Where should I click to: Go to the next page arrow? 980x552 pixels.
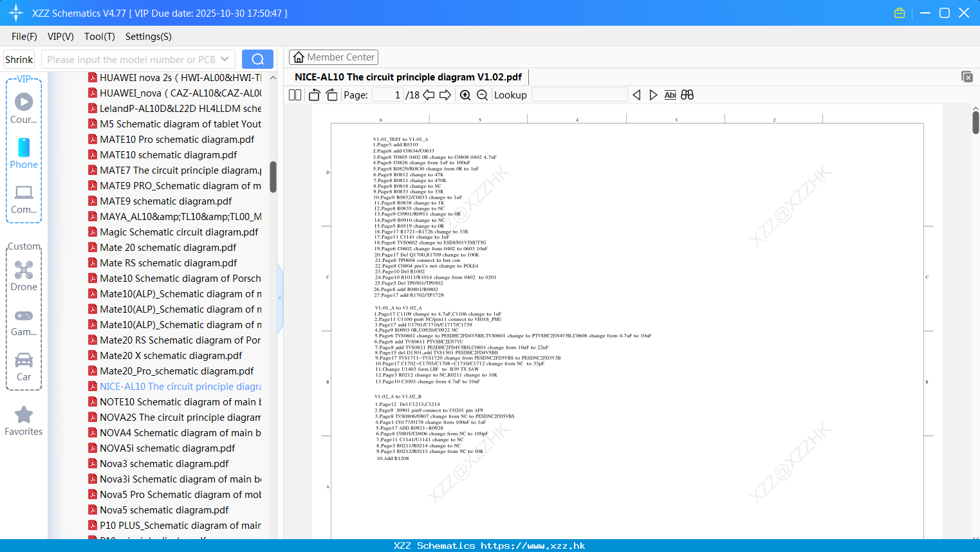[x=445, y=95]
